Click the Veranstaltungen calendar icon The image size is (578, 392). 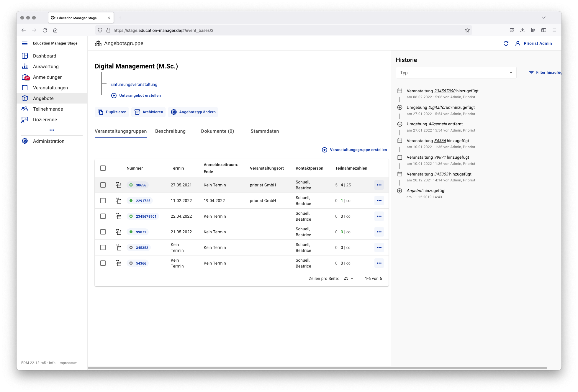click(x=25, y=88)
